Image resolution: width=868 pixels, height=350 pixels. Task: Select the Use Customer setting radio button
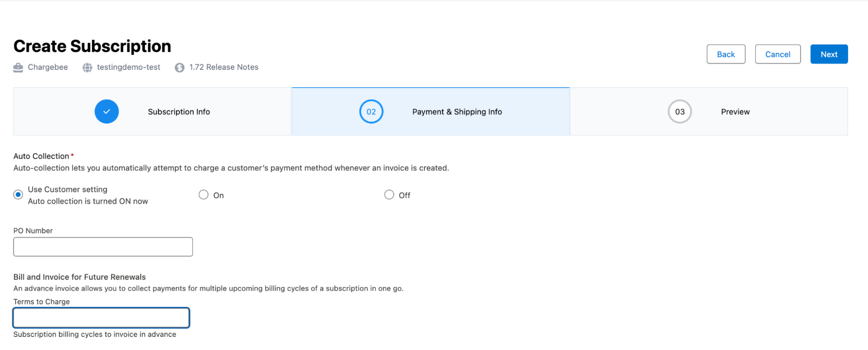point(18,195)
